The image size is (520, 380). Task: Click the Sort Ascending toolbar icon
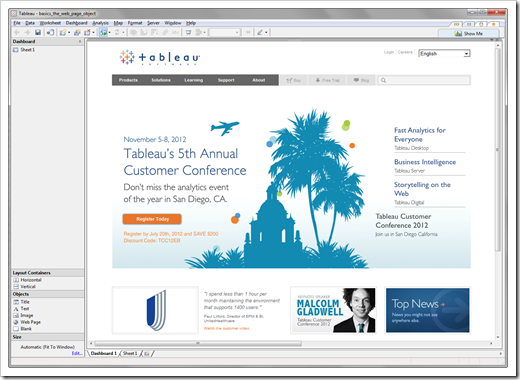click(x=144, y=32)
